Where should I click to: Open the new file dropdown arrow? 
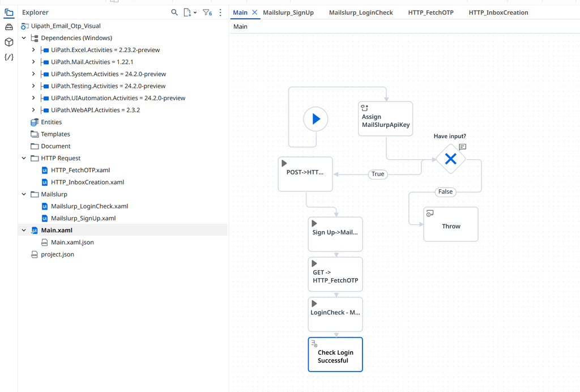[x=195, y=13]
